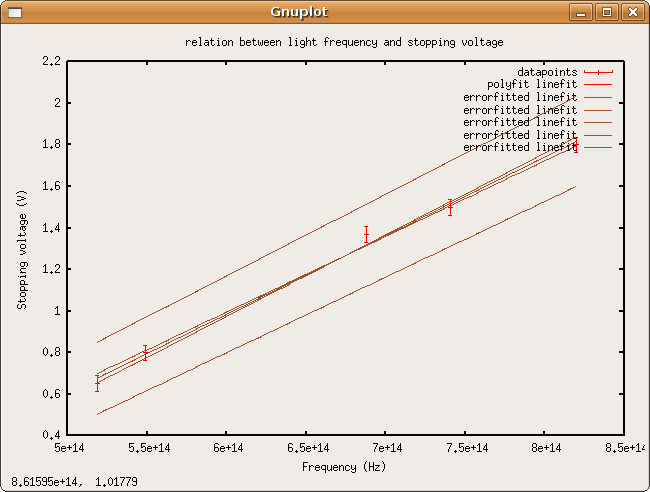The width and height of the screenshot is (650, 492).
Task: Click the data point near 7.4e+14 Hz
Action: pyautogui.click(x=450, y=207)
